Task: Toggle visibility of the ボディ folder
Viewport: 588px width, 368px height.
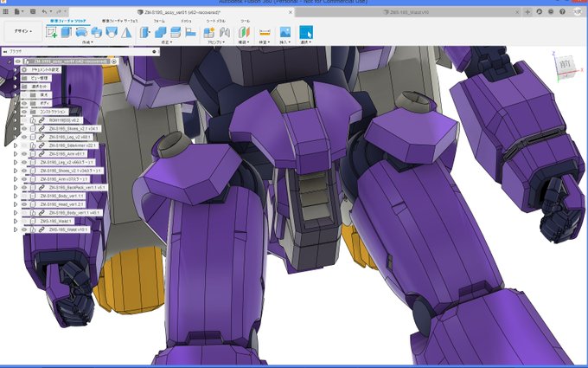Action: pyautogui.click(x=24, y=103)
